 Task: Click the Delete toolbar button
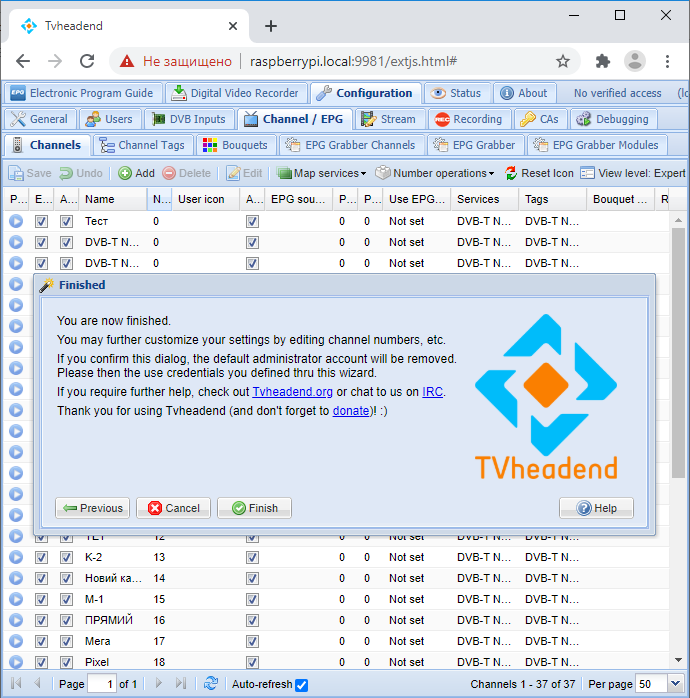coord(187,173)
